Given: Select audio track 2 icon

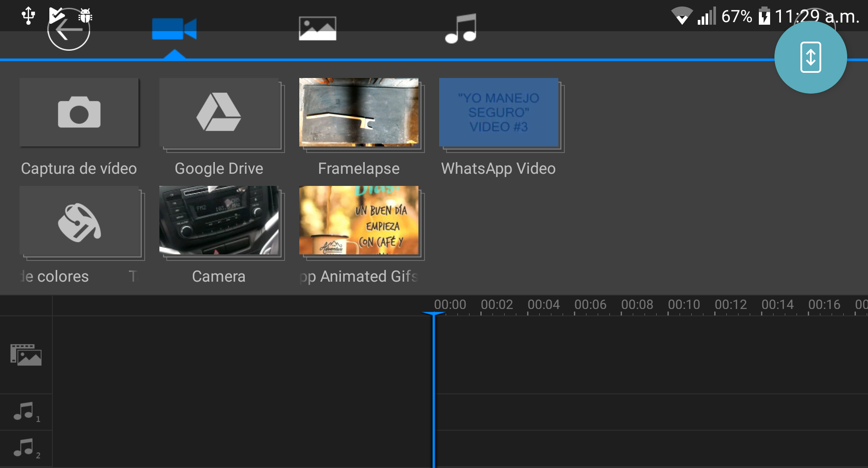Looking at the screenshot, I should pos(25,448).
